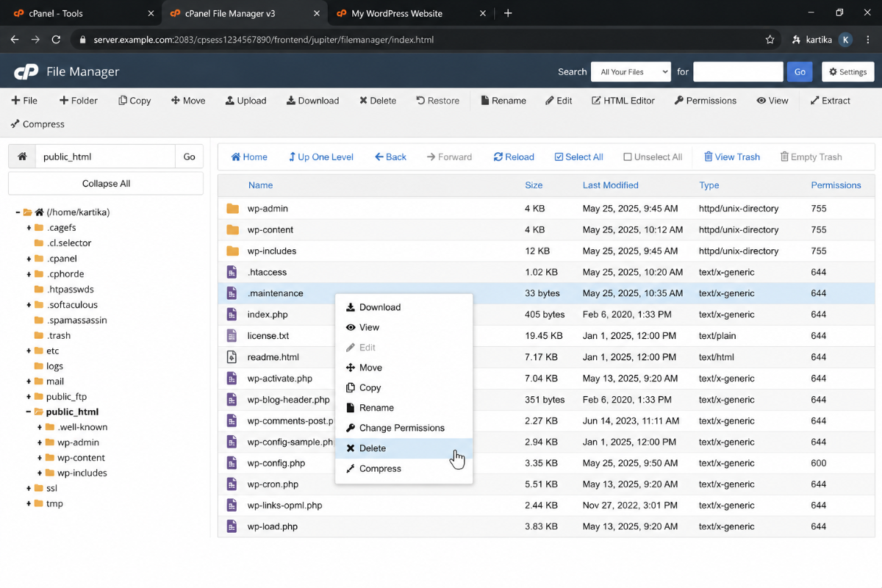
Task: Open the Upload tool
Action: (x=245, y=101)
